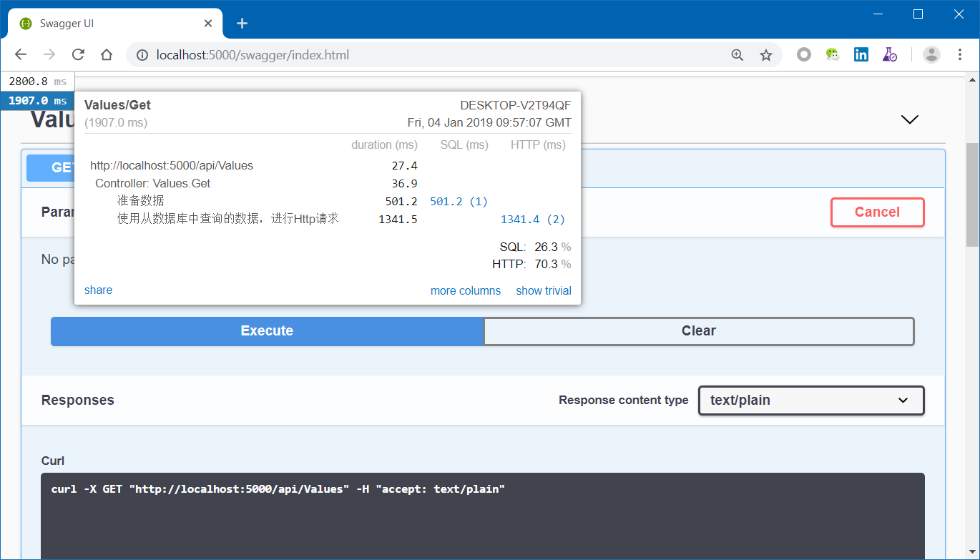Open the zoom control in address bar
Image resolution: width=980 pixels, height=560 pixels.
point(738,55)
